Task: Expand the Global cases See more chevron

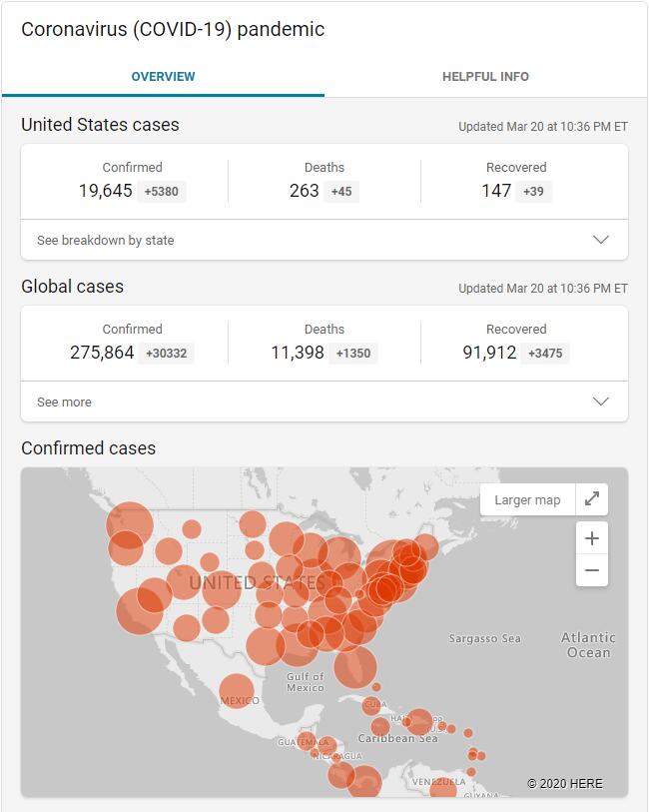Action: pyautogui.click(x=601, y=402)
